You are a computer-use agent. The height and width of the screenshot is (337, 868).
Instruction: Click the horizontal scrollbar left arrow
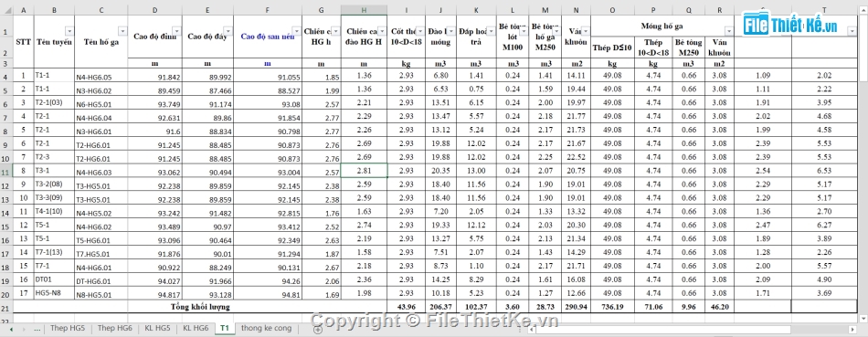click(x=531, y=330)
